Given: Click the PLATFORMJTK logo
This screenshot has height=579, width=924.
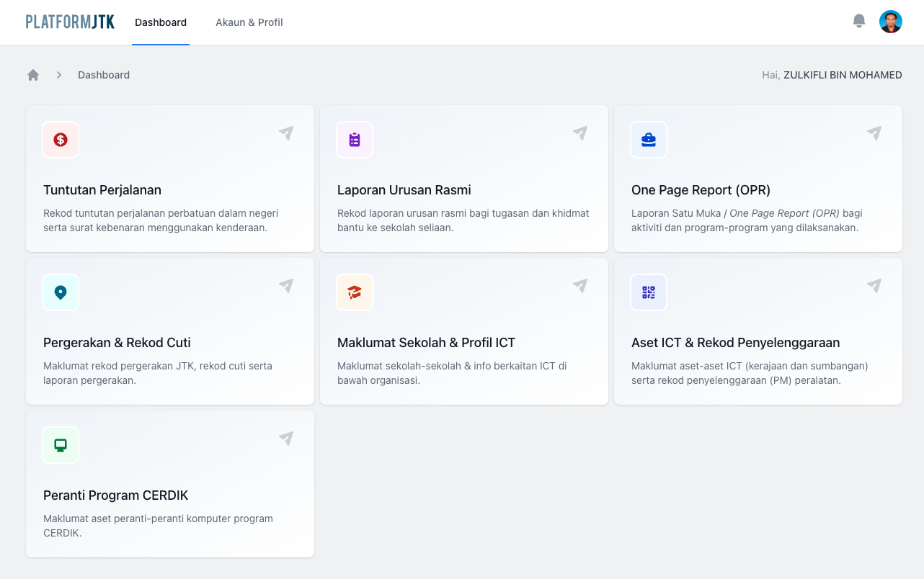Looking at the screenshot, I should click(x=70, y=22).
